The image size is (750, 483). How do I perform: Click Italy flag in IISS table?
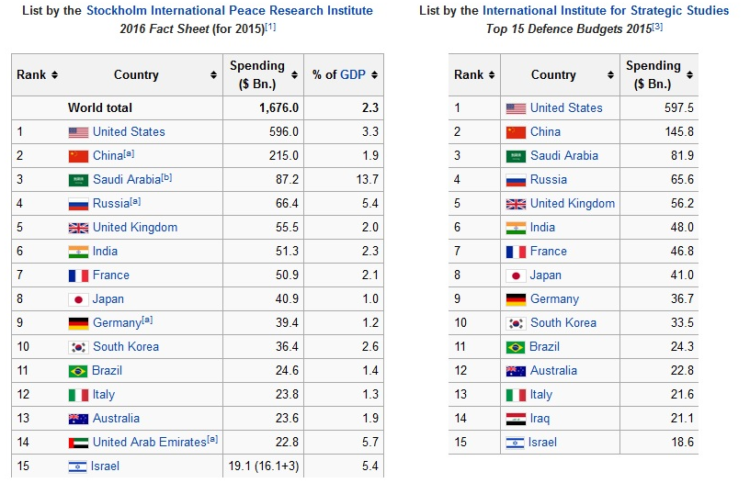(x=516, y=395)
